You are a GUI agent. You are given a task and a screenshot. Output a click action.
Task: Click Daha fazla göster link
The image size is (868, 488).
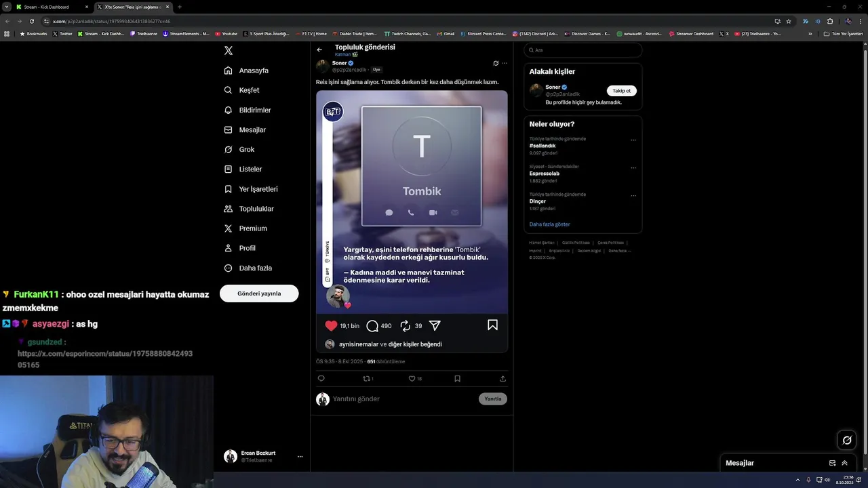(549, 224)
